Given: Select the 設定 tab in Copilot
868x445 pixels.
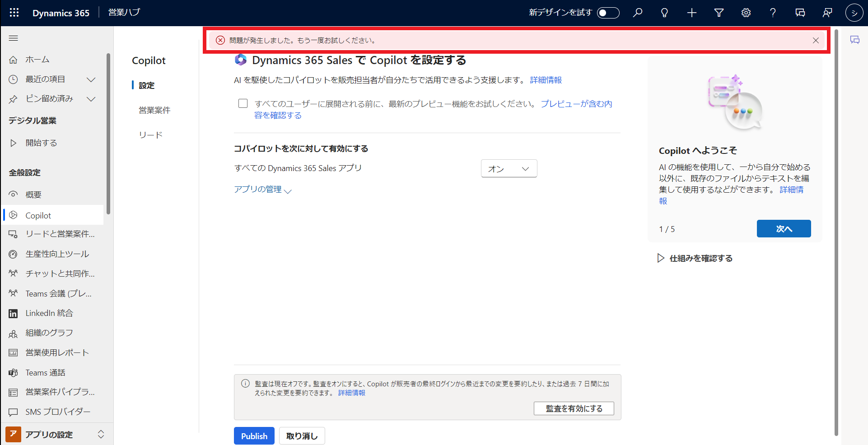Looking at the screenshot, I should tap(146, 85).
